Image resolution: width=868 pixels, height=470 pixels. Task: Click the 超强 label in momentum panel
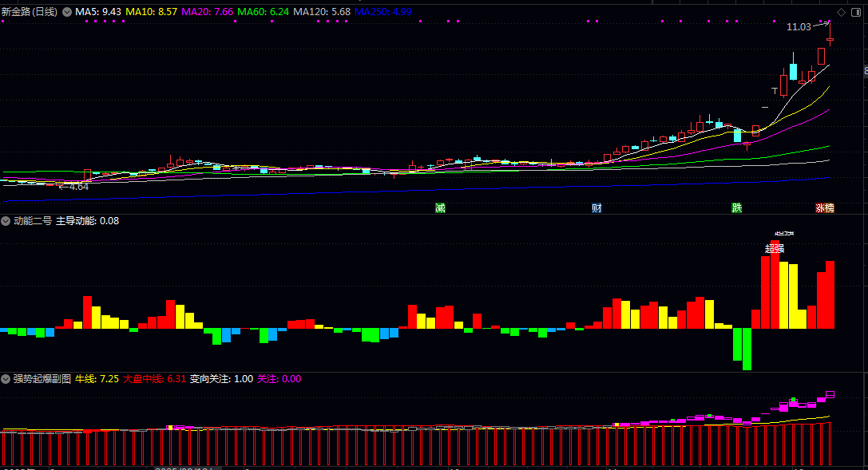775,249
